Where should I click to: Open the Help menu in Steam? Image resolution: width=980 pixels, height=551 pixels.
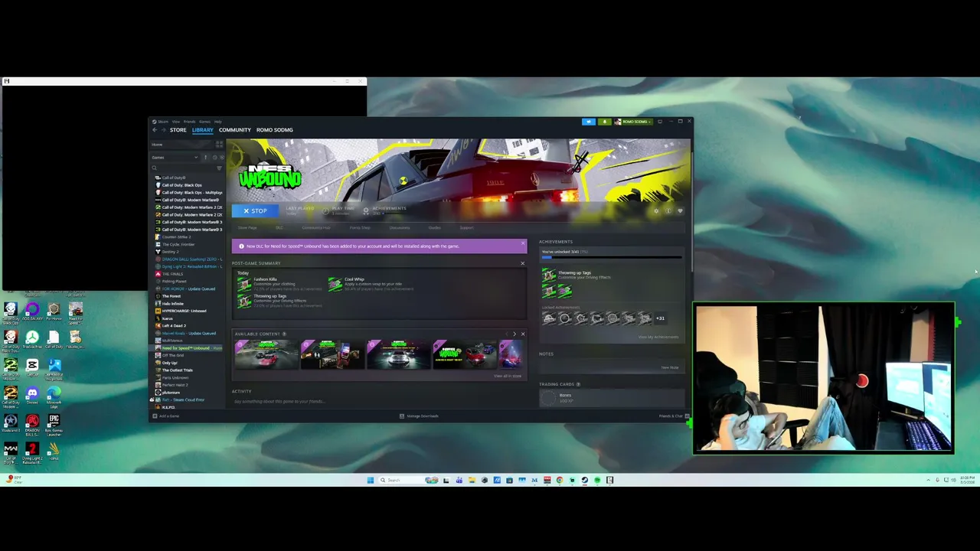217,122
